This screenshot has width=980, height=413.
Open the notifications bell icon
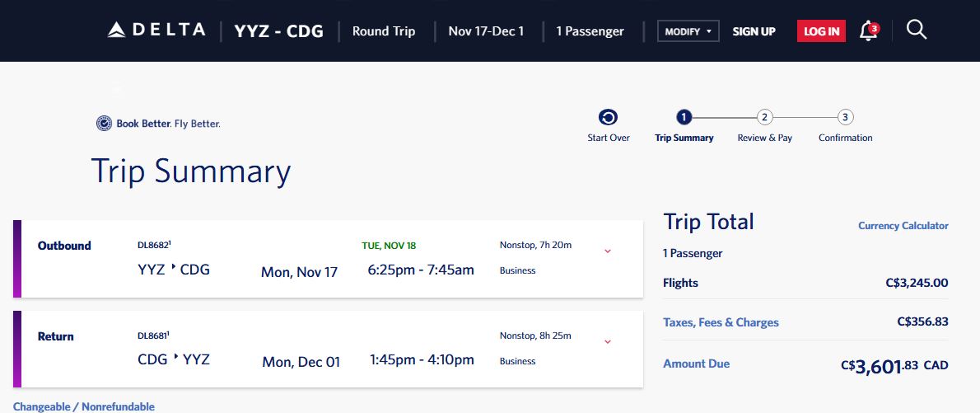coord(868,31)
